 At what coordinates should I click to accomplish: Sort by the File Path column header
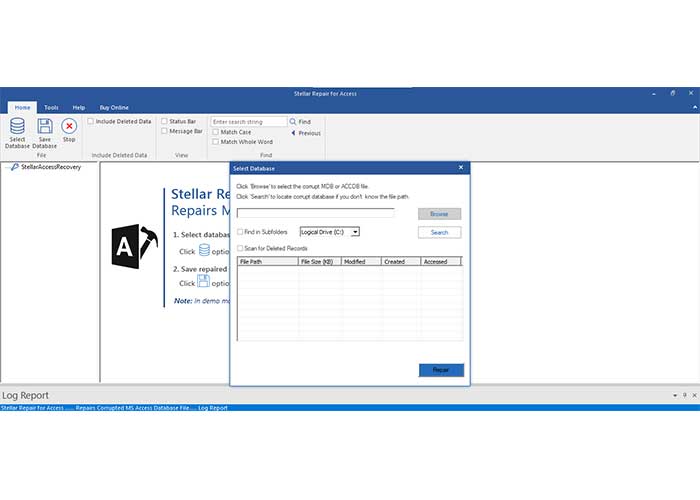[268, 262]
